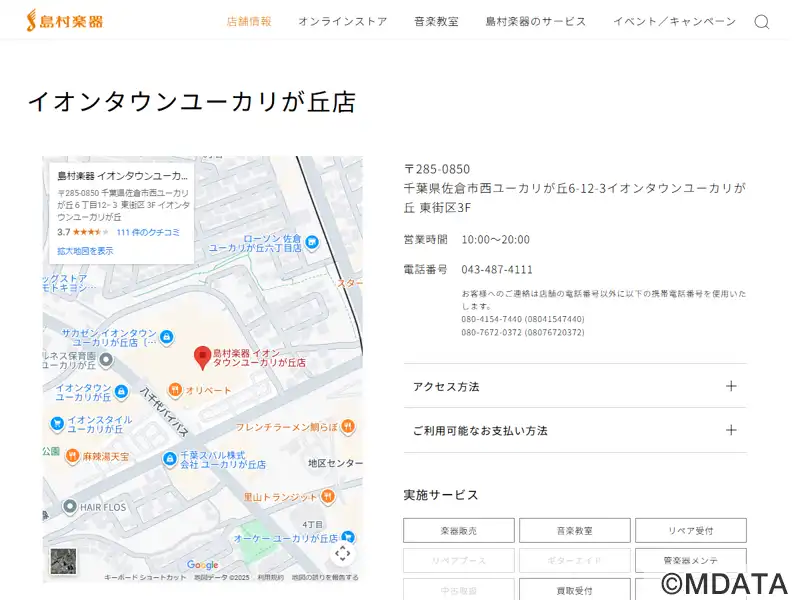Image resolution: width=800 pixels, height=600 pixels.
Task: Click the 里山トランジット restaurant marker icon
Action: [x=328, y=496]
